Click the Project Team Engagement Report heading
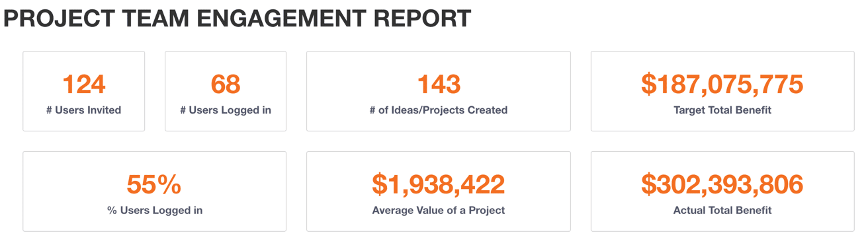The image size is (868, 243). point(237,19)
